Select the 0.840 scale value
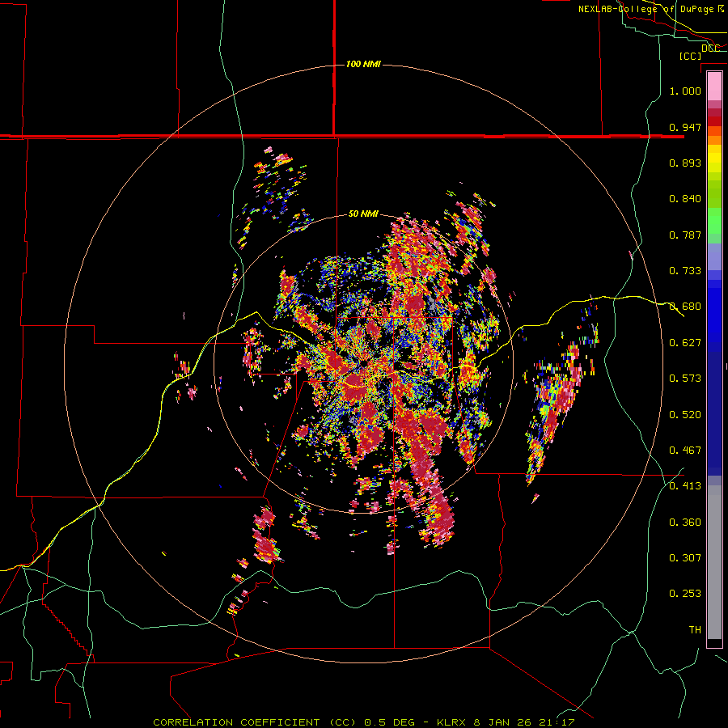 pos(685,199)
